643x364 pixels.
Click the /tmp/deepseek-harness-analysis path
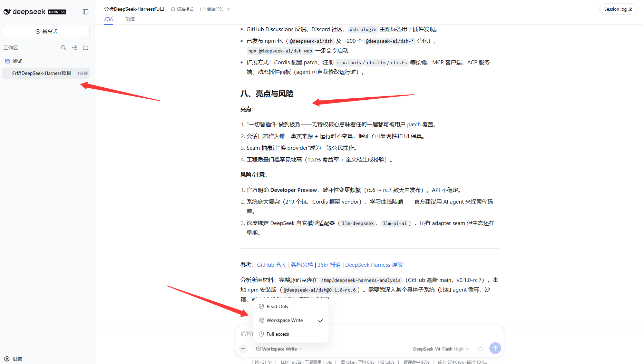pos(361,280)
